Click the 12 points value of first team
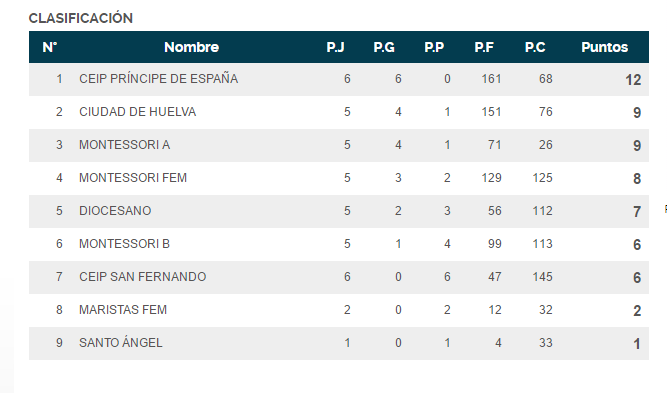 [x=633, y=80]
